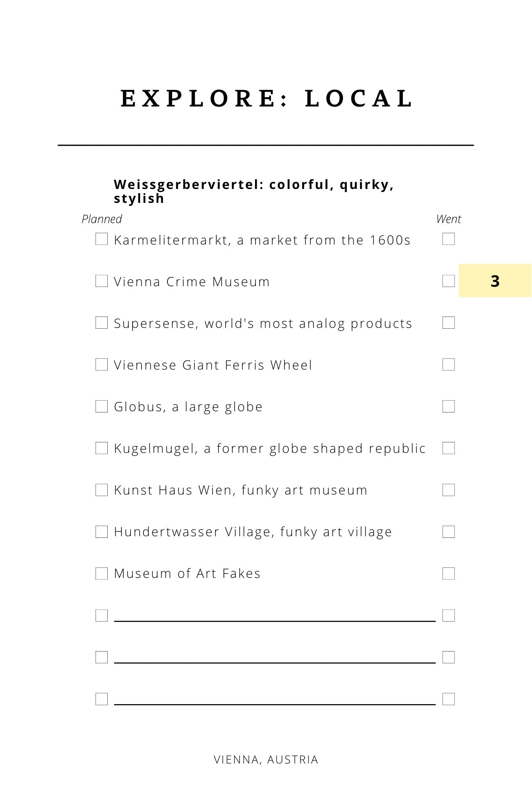Click the yellow page number 3 tab

495,281
